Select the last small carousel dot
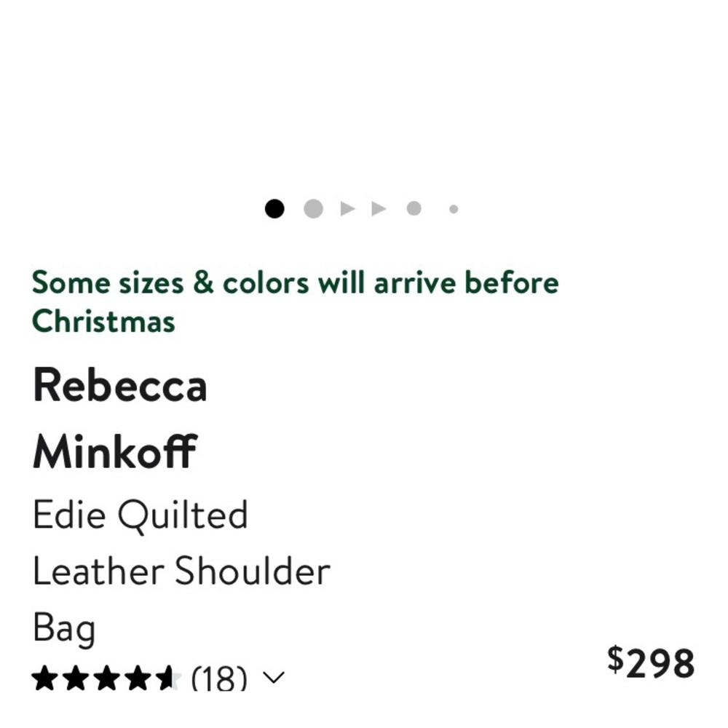Image resolution: width=728 pixels, height=728 pixels. (453, 209)
